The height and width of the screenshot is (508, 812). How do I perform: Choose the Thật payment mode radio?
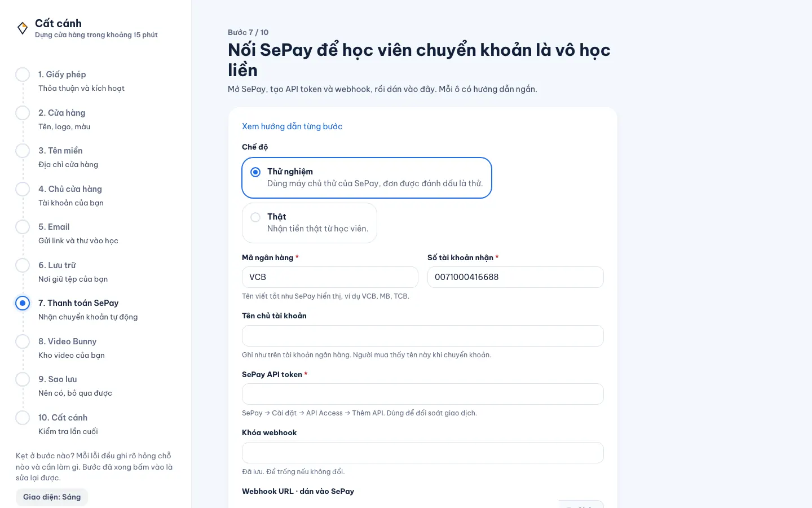click(255, 217)
